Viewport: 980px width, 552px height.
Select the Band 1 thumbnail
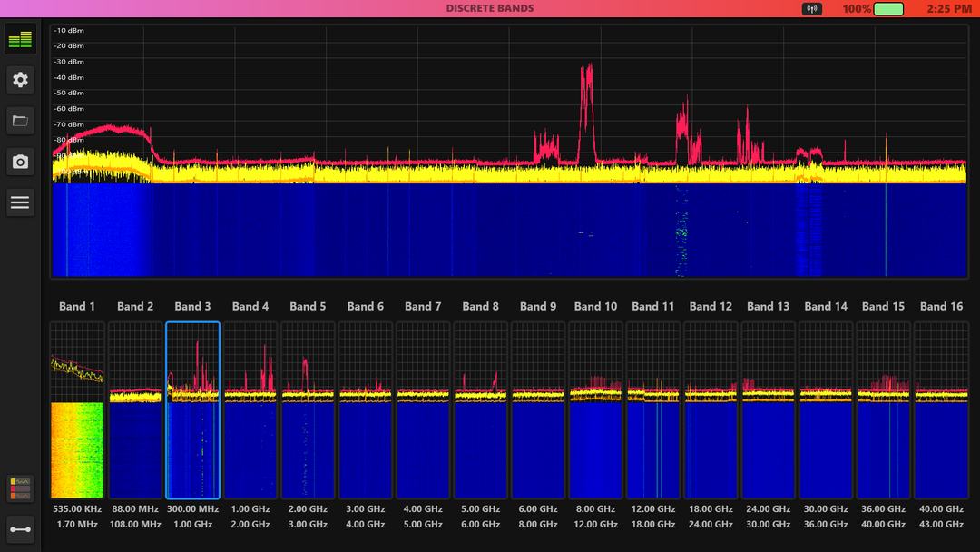[x=77, y=409]
